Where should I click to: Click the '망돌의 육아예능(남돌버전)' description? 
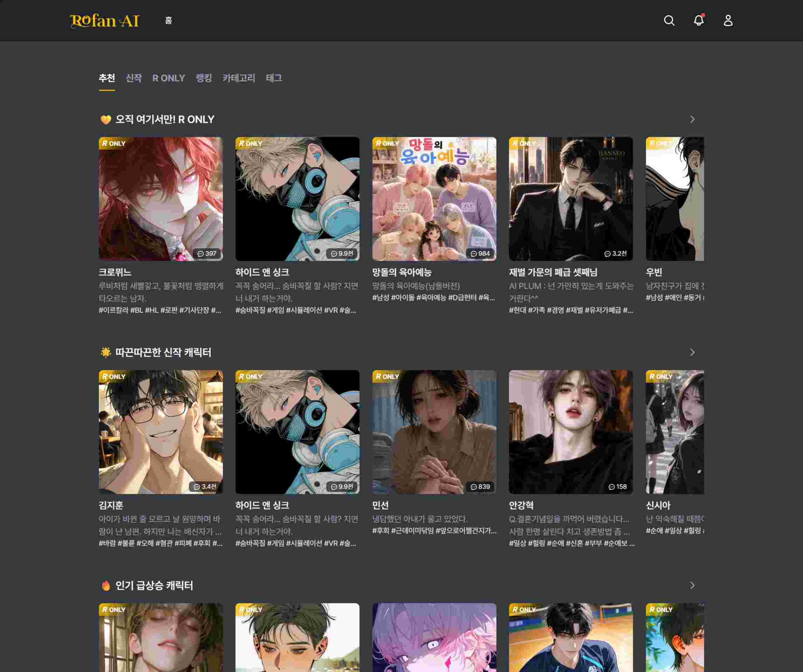[x=416, y=286]
